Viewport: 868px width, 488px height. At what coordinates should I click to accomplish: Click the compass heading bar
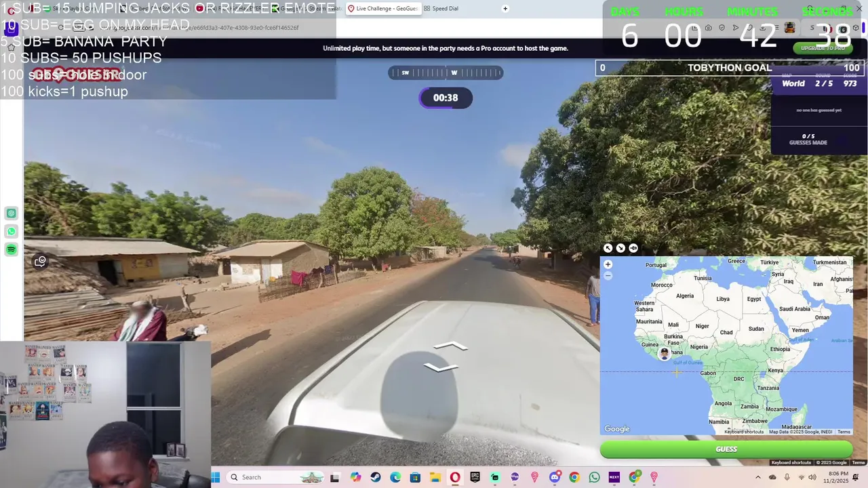tap(446, 73)
